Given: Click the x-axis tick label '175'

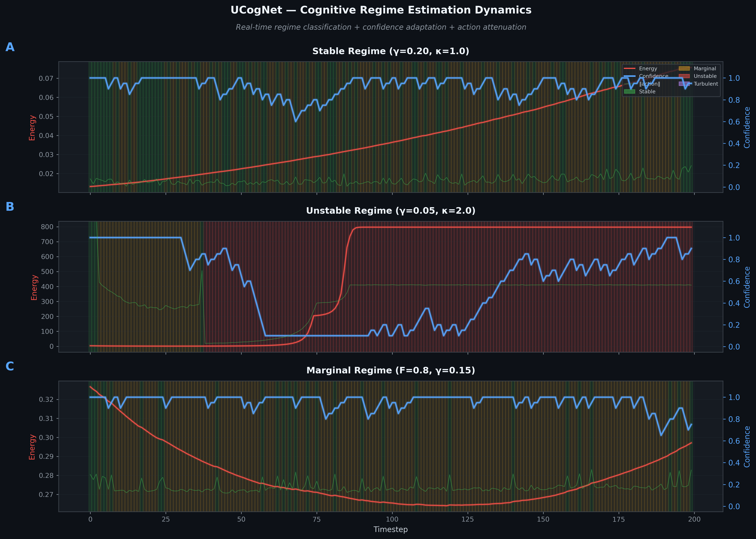Looking at the screenshot, I should click(619, 519).
